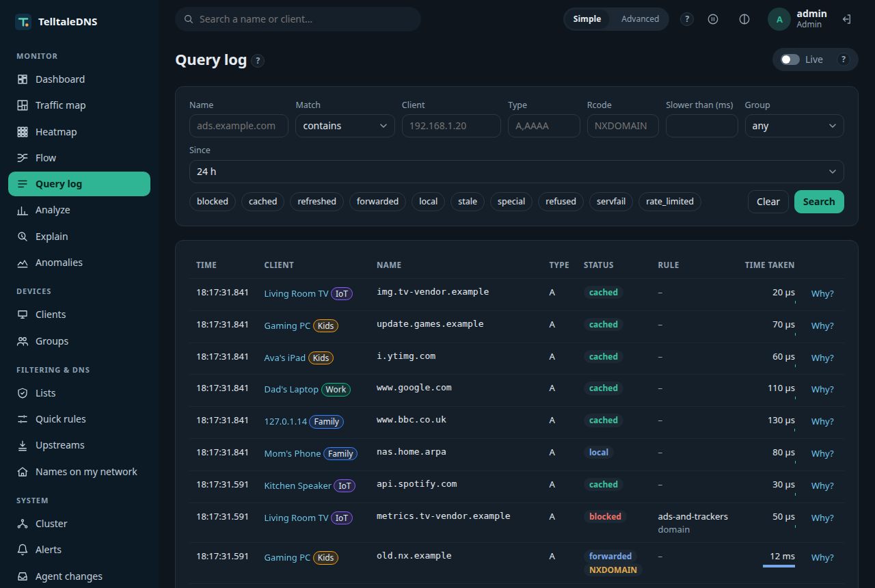Open Why? for old.nx.example row
The height and width of the screenshot is (588, 875).
pos(822,558)
